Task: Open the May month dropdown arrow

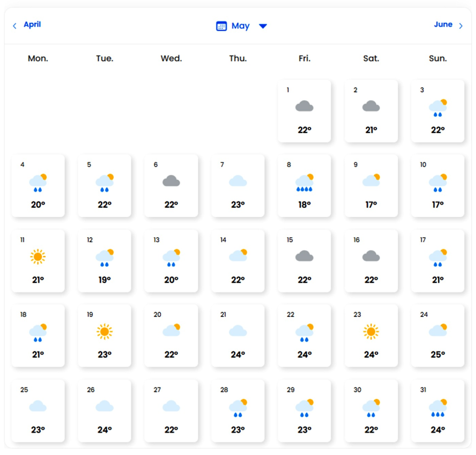Action: coord(263,26)
